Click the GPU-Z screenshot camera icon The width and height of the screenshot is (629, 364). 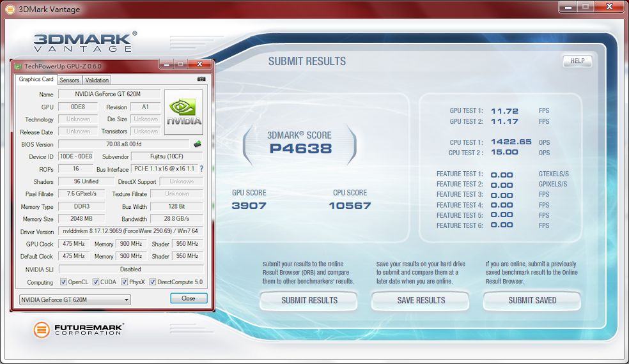point(201,80)
